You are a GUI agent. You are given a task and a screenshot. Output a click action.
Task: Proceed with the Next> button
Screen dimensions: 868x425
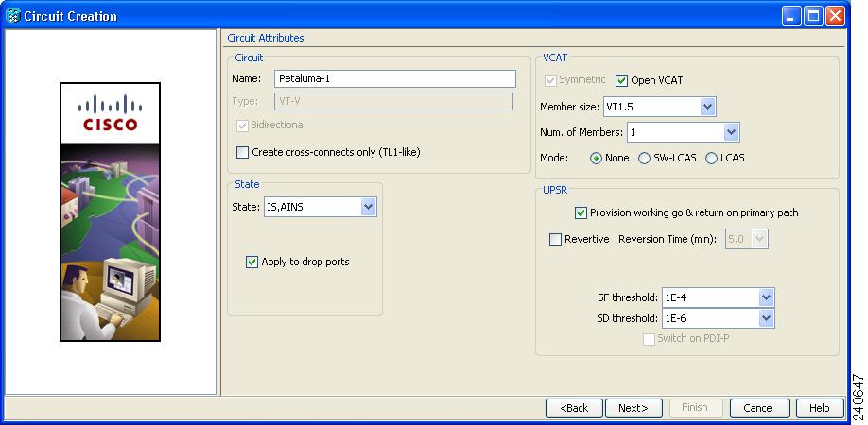(634, 408)
